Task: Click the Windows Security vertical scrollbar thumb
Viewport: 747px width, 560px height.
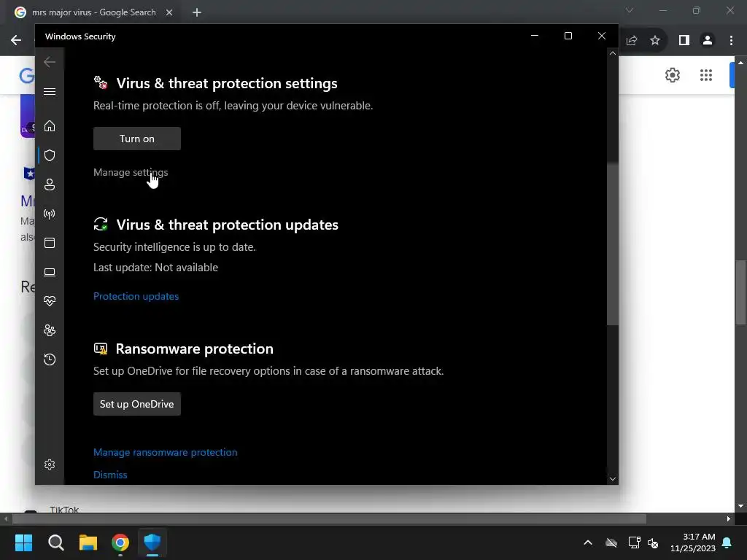Action: click(613, 244)
